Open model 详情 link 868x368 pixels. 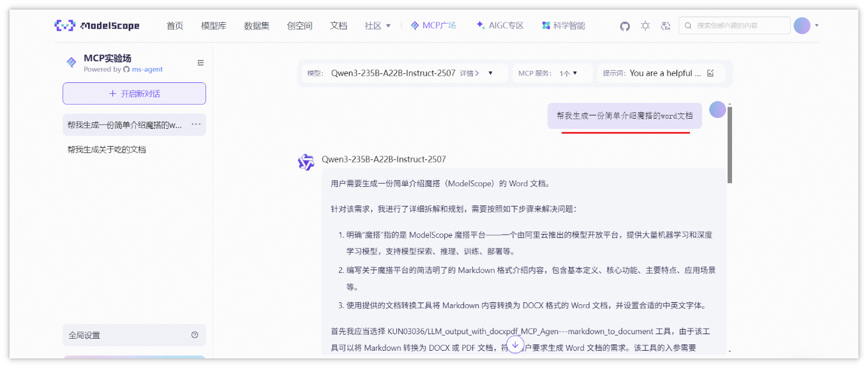(x=470, y=73)
